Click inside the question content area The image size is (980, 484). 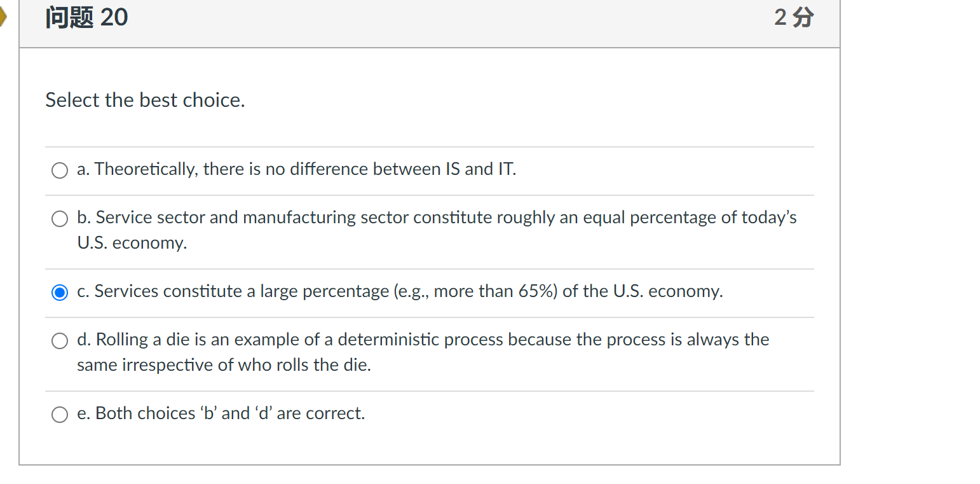coord(430,254)
